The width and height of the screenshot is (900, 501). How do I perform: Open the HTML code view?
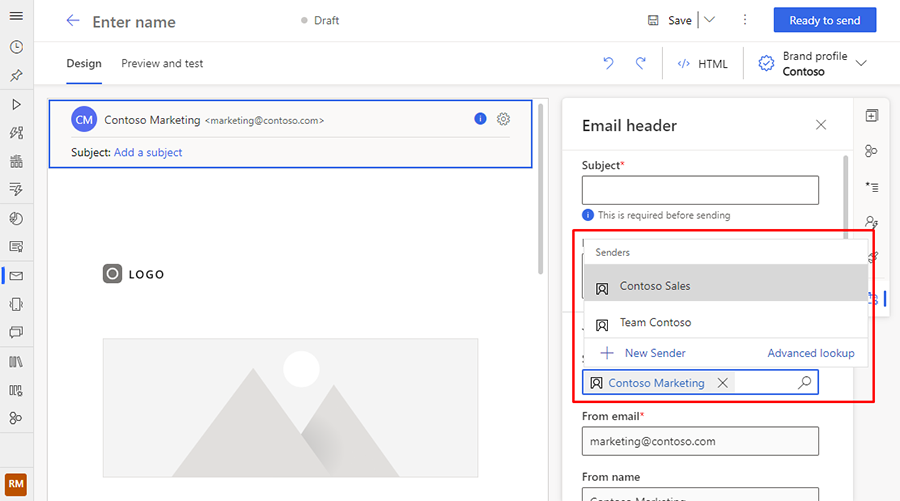[x=703, y=64]
